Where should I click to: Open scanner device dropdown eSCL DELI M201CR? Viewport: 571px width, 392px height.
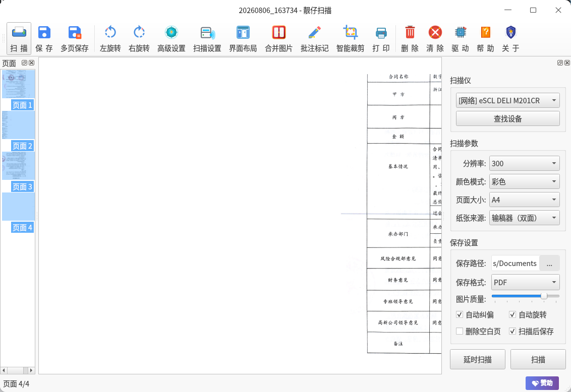tap(507, 100)
